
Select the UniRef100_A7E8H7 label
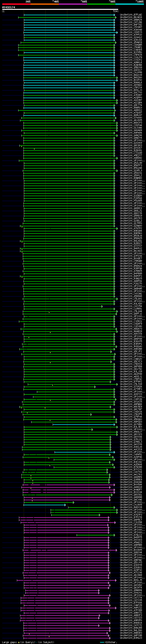point(131,95)
